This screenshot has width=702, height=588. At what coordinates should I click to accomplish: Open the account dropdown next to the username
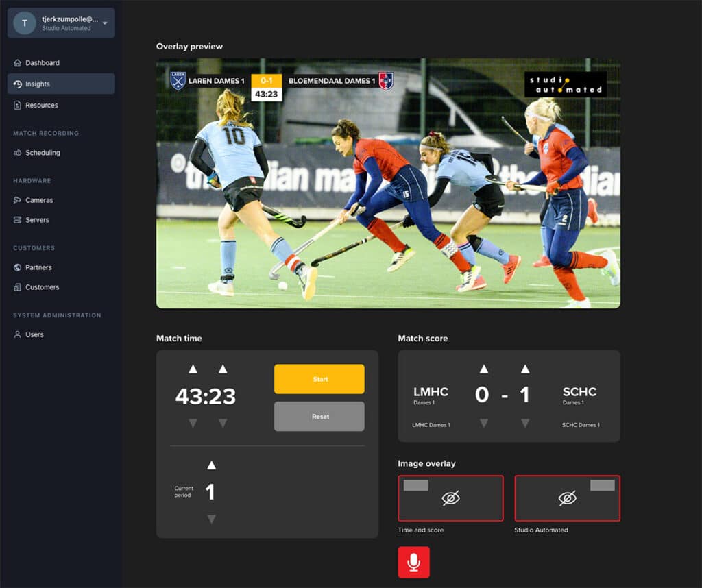click(105, 23)
